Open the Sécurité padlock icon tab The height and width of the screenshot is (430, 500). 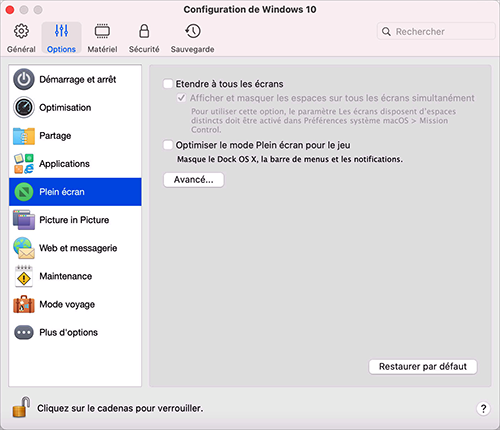pos(144,31)
